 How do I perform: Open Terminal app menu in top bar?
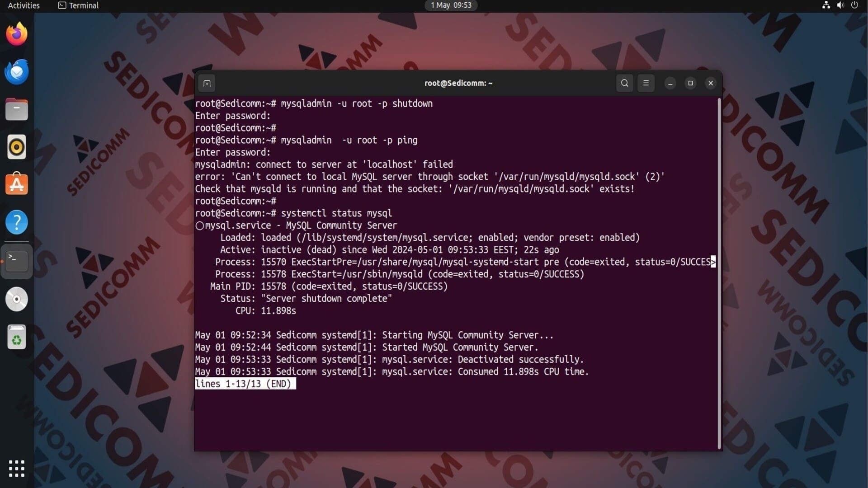(x=78, y=5)
